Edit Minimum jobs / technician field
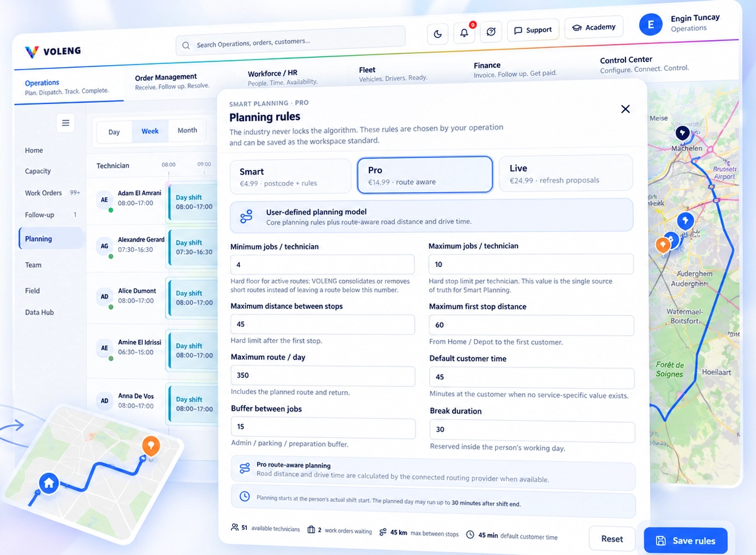The width and height of the screenshot is (756, 555). pyautogui.click(x=322, y=265)
